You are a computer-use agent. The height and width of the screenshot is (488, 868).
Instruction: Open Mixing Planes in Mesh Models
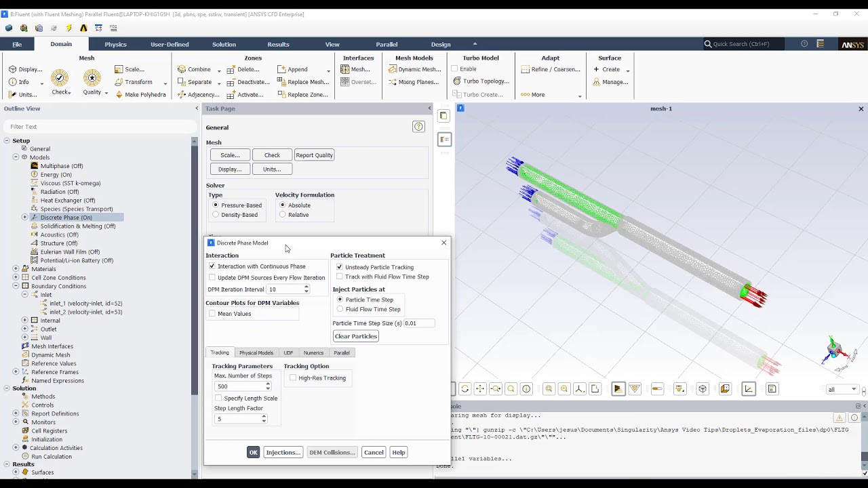pyautogui.click(x=414, y=82)
